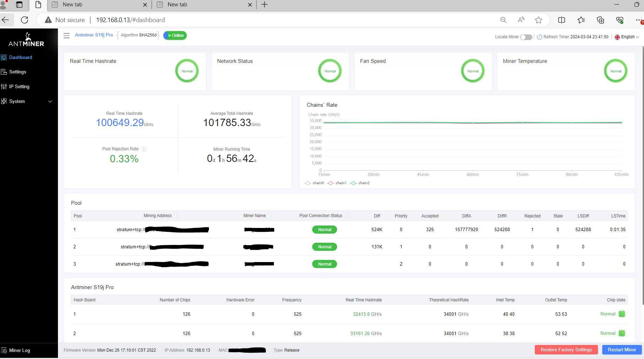Open the Favorites list icon
644x359 pixels.
click(x=581, y=20)
